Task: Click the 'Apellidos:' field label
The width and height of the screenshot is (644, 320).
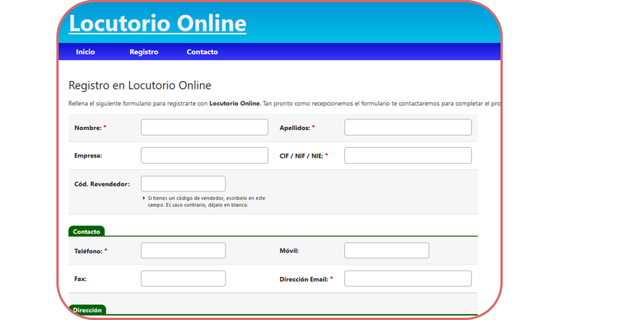Action: coord(295,128)
